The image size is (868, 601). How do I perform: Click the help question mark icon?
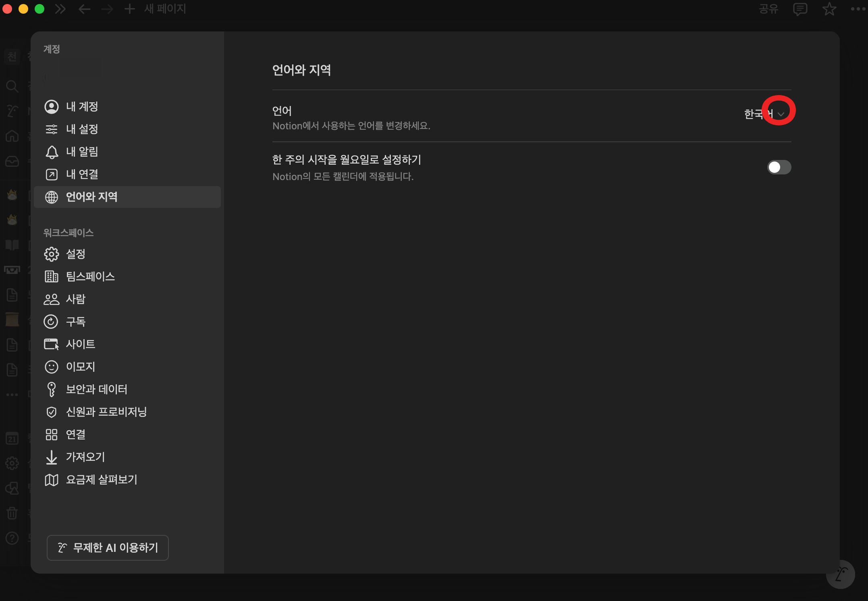point(12,538)
